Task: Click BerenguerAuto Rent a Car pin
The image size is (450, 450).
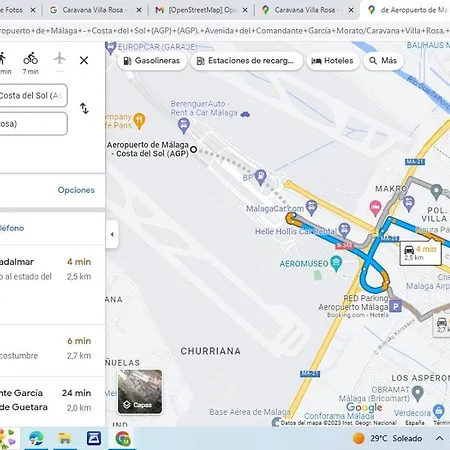Action: [x=183, y=126]
